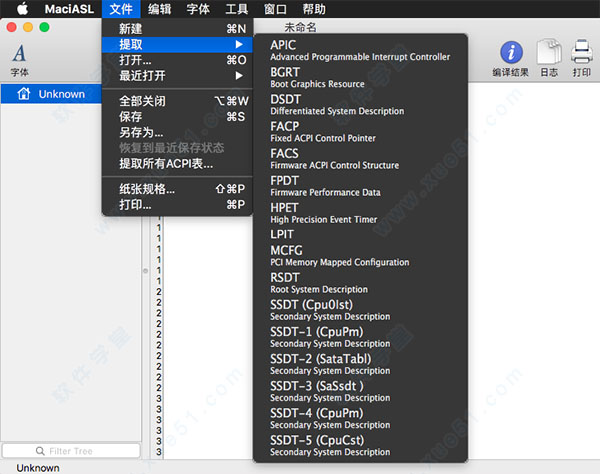
Task: Click the 字体 font toolbar icon
Action: [x=19, y=60]
